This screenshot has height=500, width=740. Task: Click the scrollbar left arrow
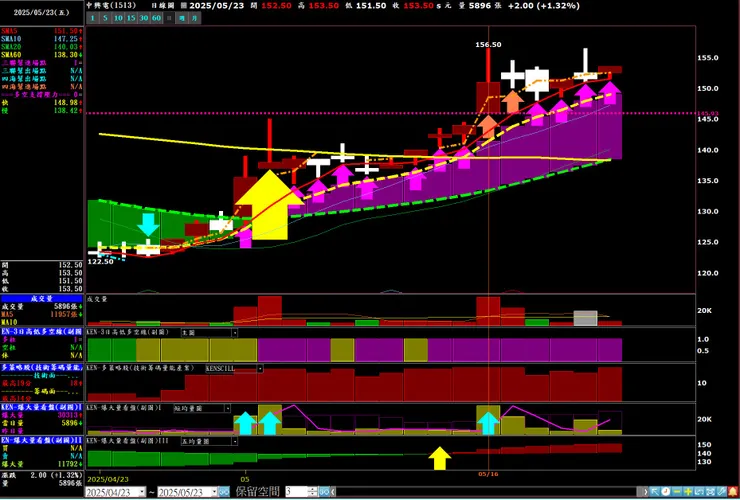pos(333,492)
